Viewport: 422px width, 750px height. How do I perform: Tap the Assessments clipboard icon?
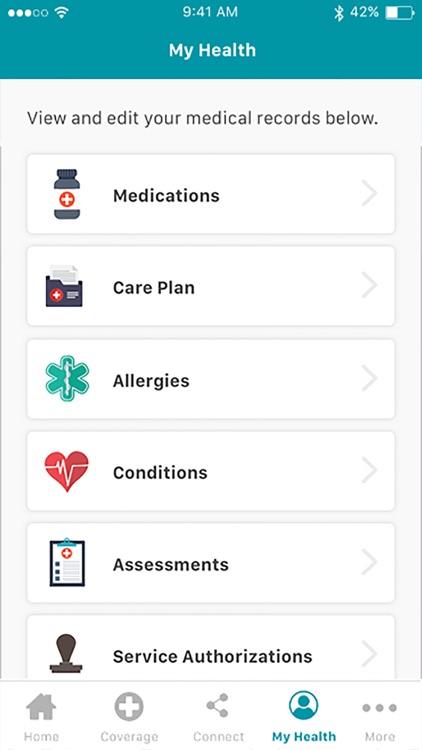[x=67, y=562]
